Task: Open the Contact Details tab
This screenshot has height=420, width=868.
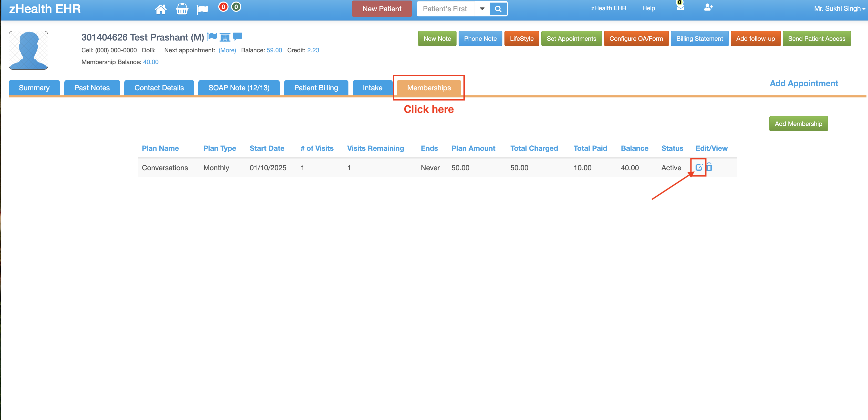Action: point(159,88)
